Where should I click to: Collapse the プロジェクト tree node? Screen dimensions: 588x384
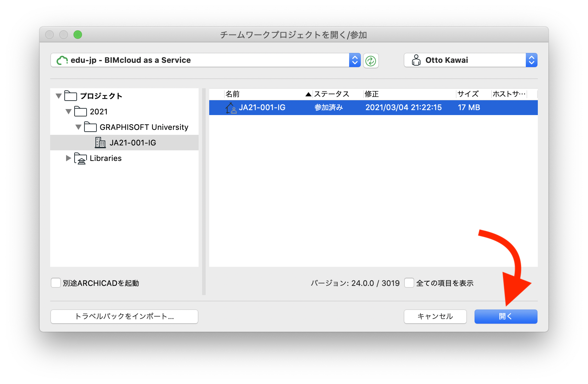pyautogui.click(x=59, y=96)
